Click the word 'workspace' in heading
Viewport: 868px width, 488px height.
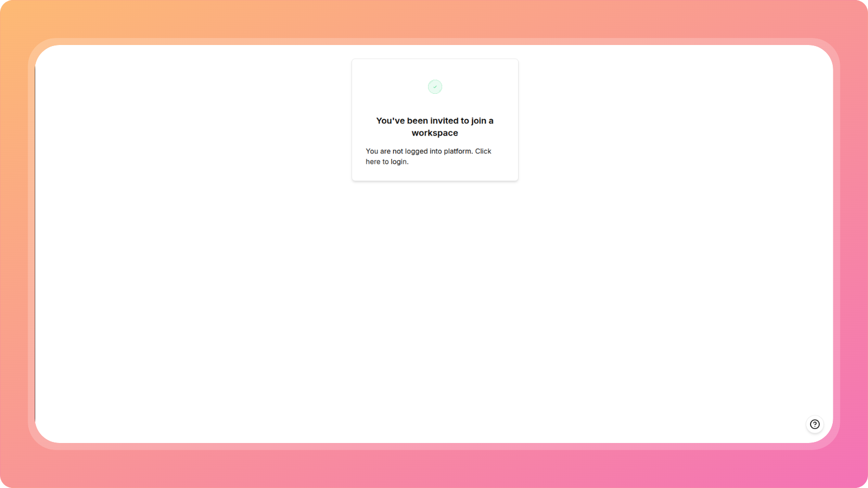click(435, 133)
